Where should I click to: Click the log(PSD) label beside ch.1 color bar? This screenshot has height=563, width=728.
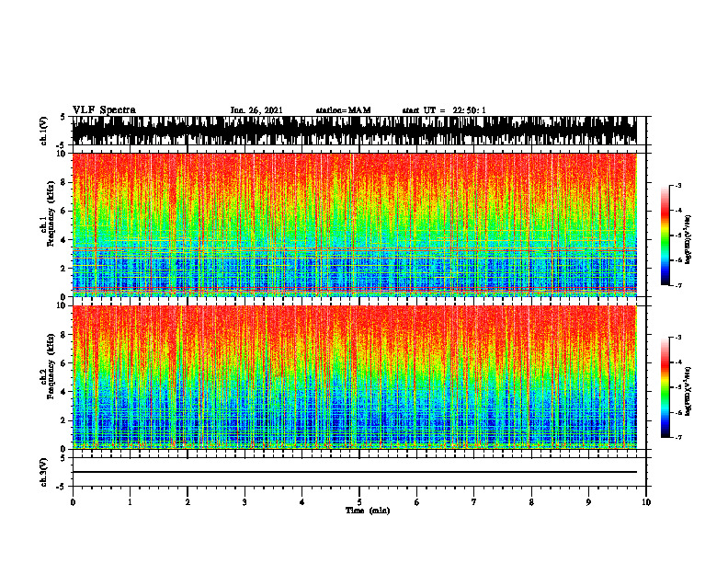pos(688,240)
